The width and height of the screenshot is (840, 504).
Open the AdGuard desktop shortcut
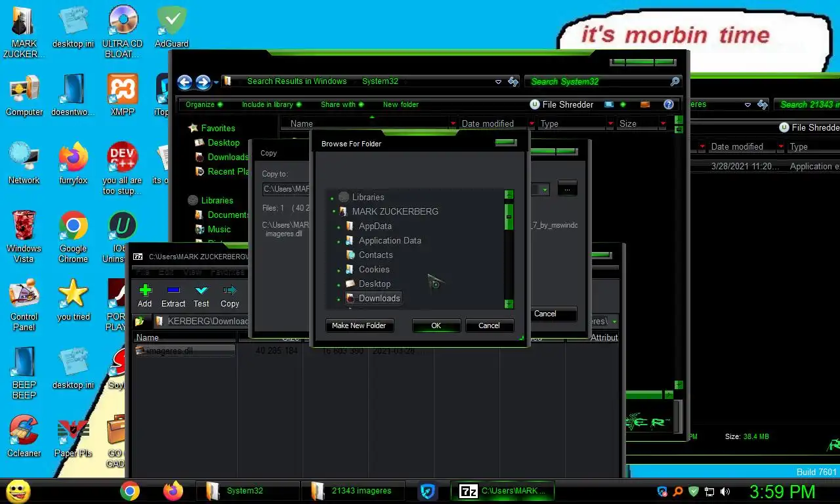coord(172,28)
